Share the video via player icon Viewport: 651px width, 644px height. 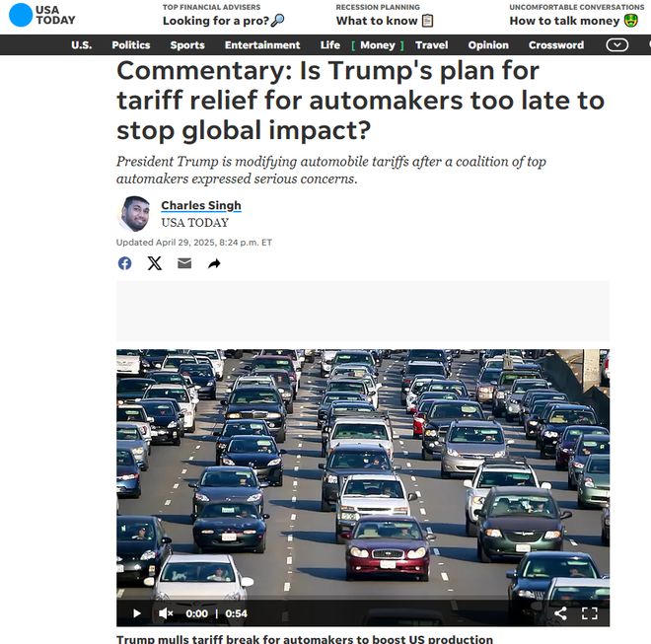coord(561,613)
